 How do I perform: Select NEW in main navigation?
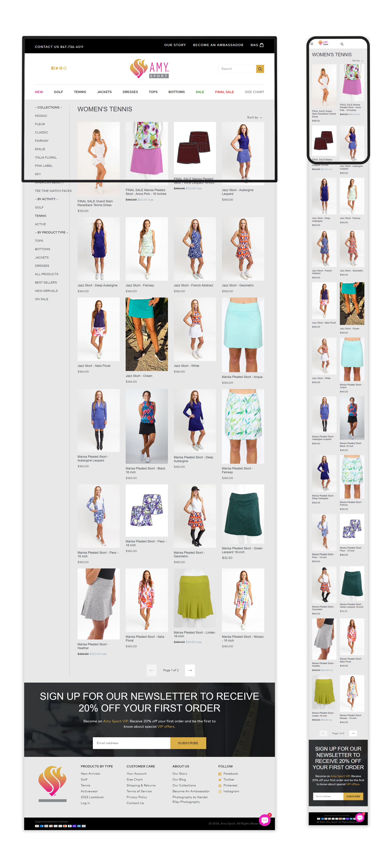[39, 92]
